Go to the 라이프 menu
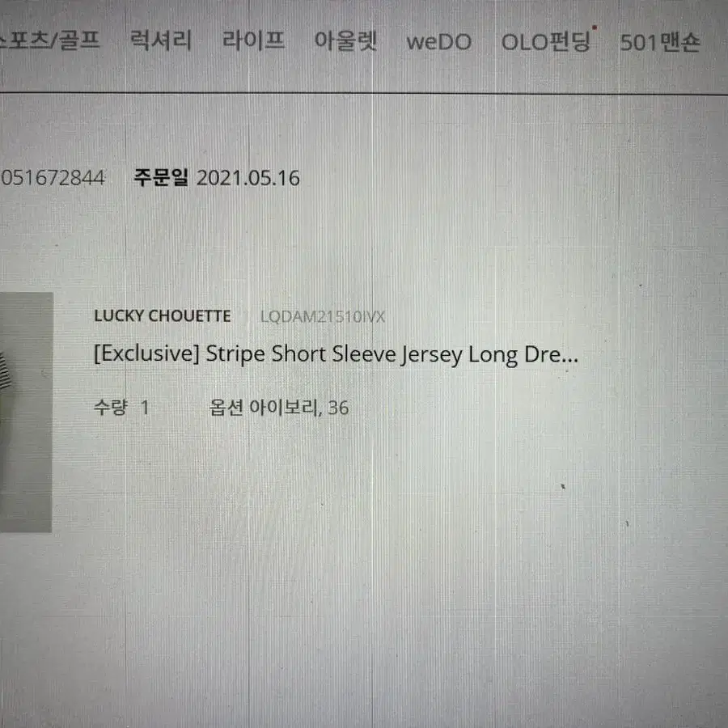This screenshot has height=728, width=728. tap(253, 40)
